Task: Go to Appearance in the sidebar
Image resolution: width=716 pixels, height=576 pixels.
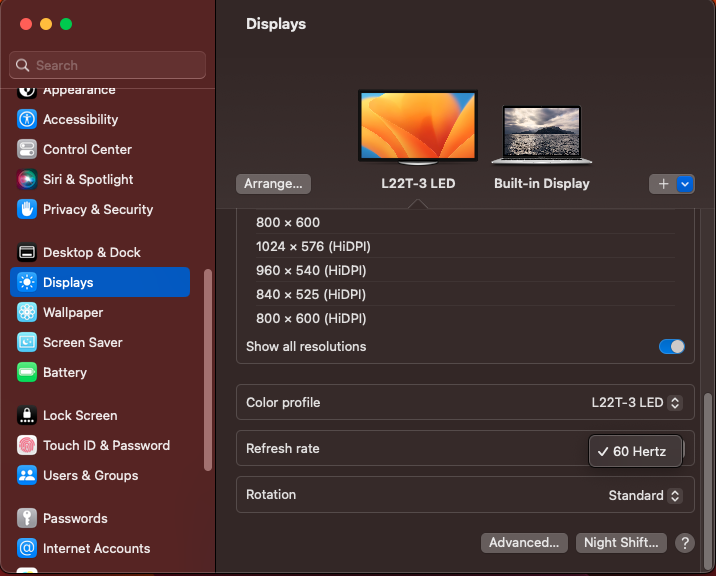Action: coord(79,90)
